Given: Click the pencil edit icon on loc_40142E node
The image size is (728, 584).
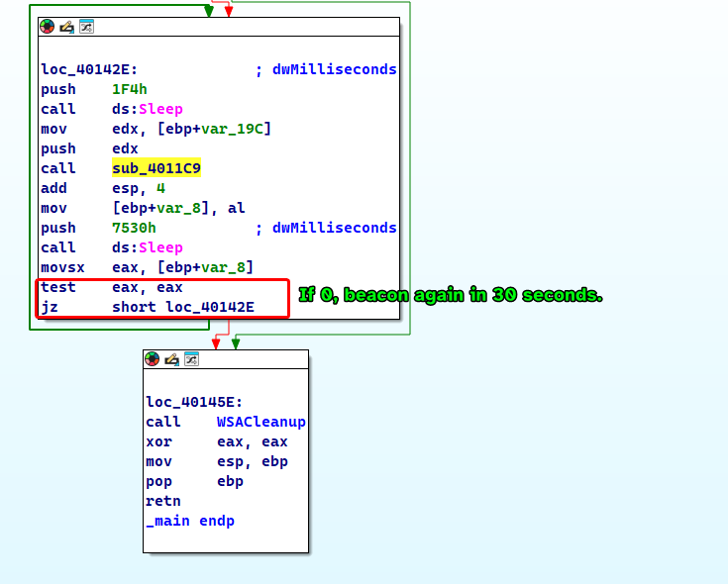Looking at the screenshot, I should click(66, 28).
